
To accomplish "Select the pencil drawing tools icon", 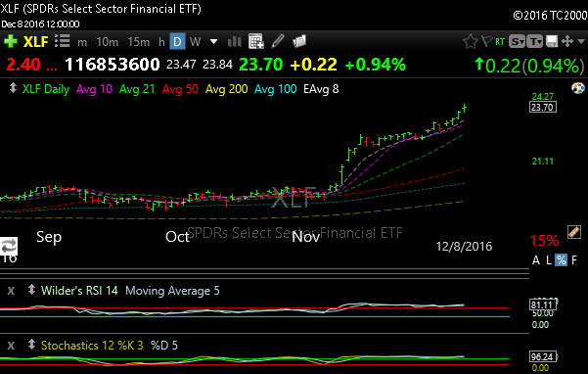I will click(278, 41).
